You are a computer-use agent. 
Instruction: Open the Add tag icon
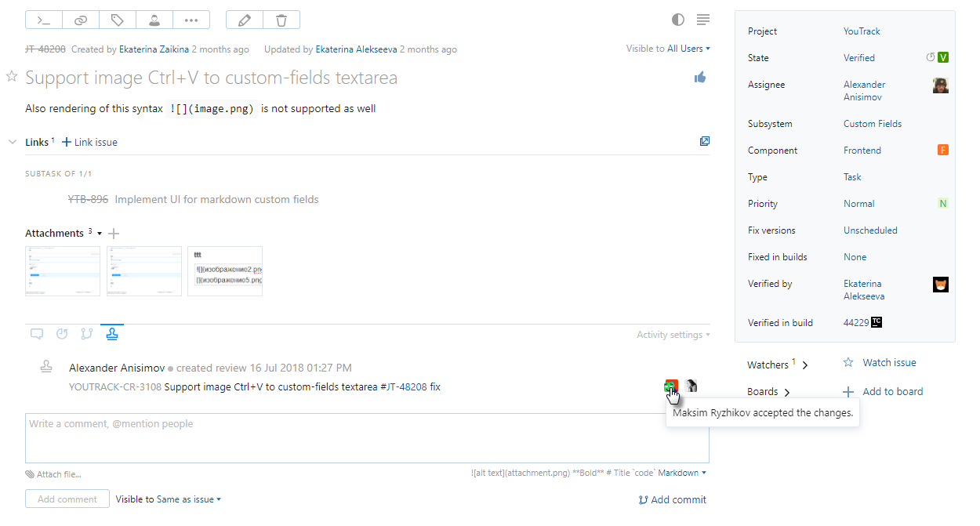[118, 20]
